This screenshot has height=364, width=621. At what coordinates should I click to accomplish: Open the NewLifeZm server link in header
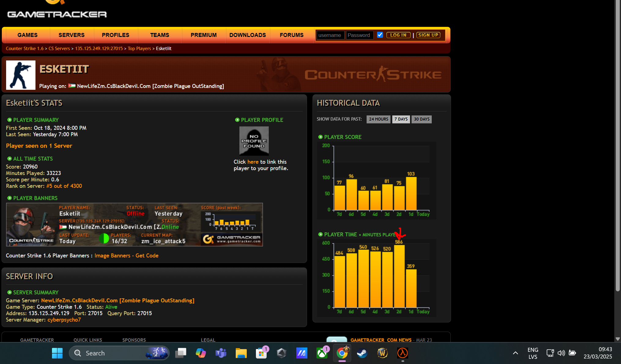click(x=150, y=86)
